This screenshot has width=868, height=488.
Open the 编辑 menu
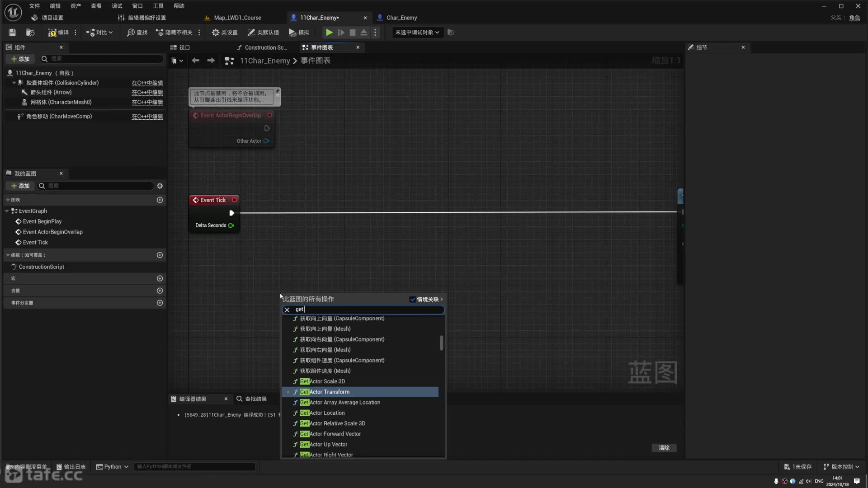55,6
